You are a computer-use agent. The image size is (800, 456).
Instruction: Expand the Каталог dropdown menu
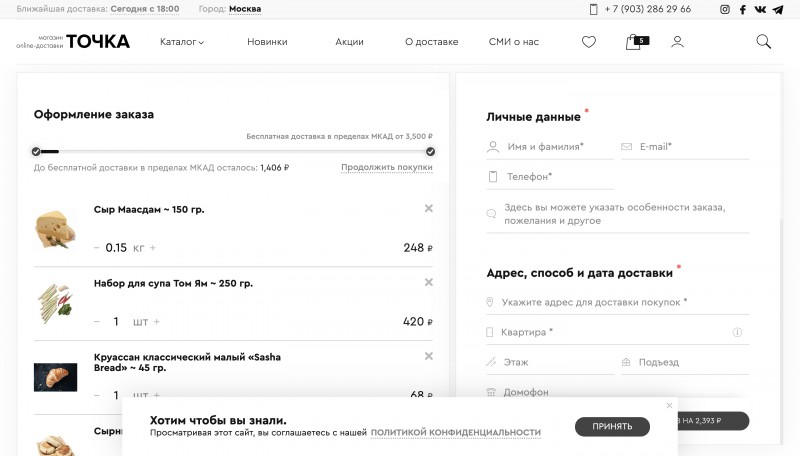coord(182,42)
